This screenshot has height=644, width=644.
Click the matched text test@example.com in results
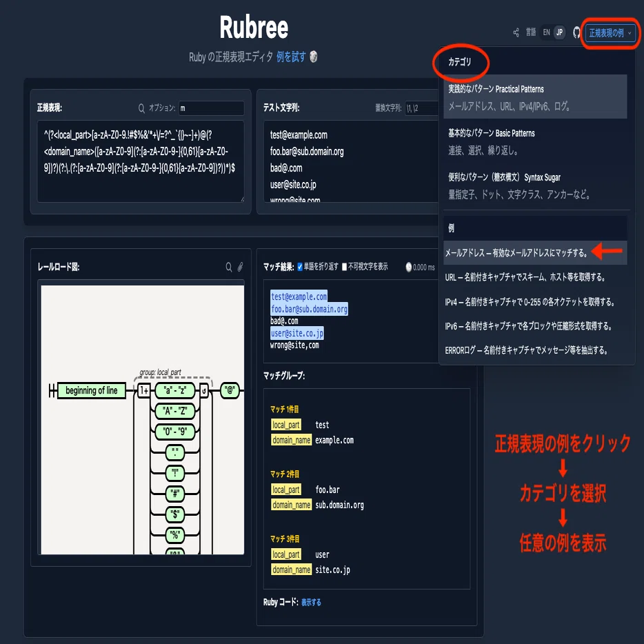[299, 296]
